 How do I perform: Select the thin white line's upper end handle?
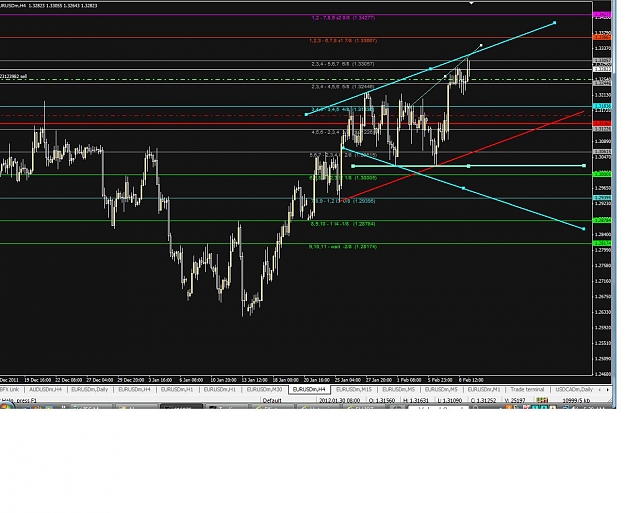coord(481,45)
